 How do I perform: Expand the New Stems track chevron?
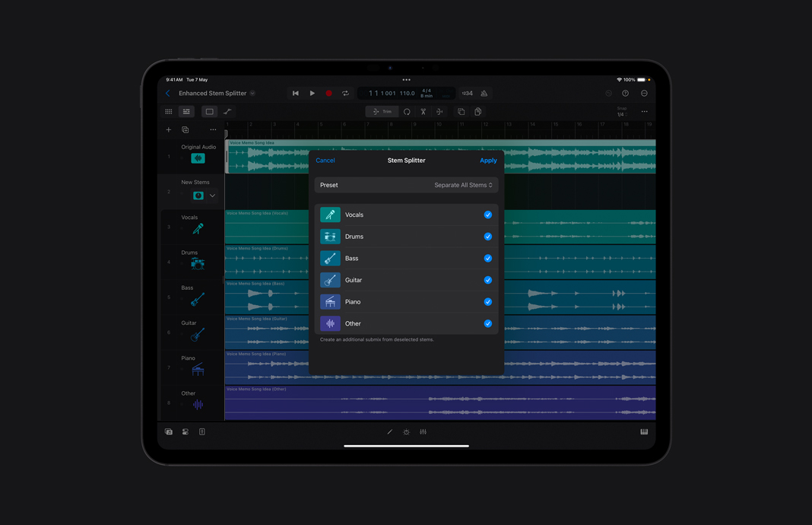212,195
